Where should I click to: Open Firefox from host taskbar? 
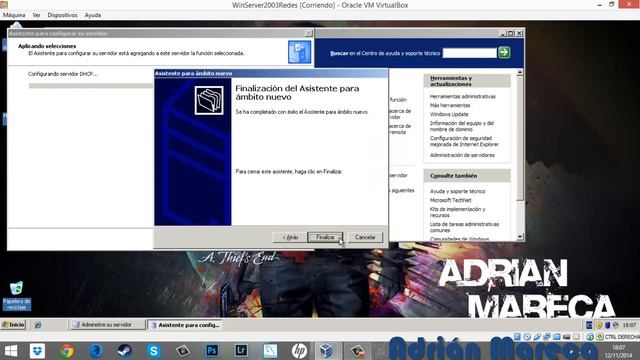[x=96, y=351]
